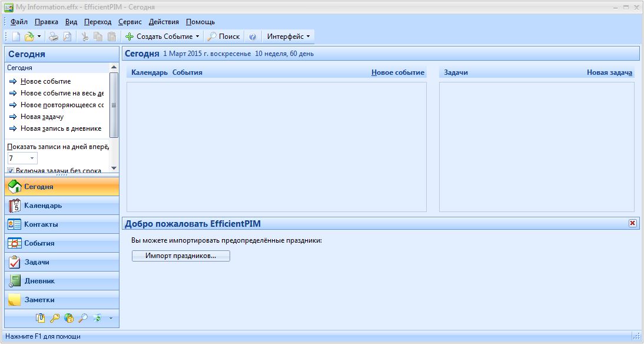Click Новое событие link in calendar panel
The width and height of the screenshot is (644, 344).
coord(398,72)
